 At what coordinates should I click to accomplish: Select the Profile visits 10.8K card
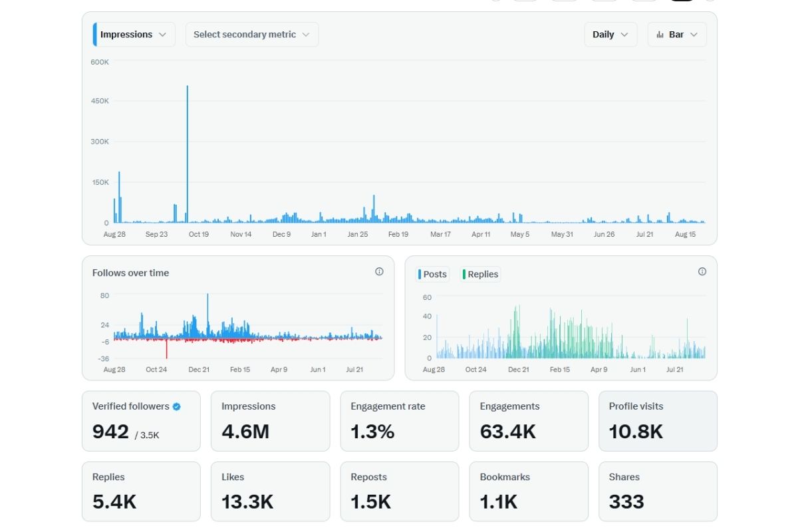coord(658,421)
